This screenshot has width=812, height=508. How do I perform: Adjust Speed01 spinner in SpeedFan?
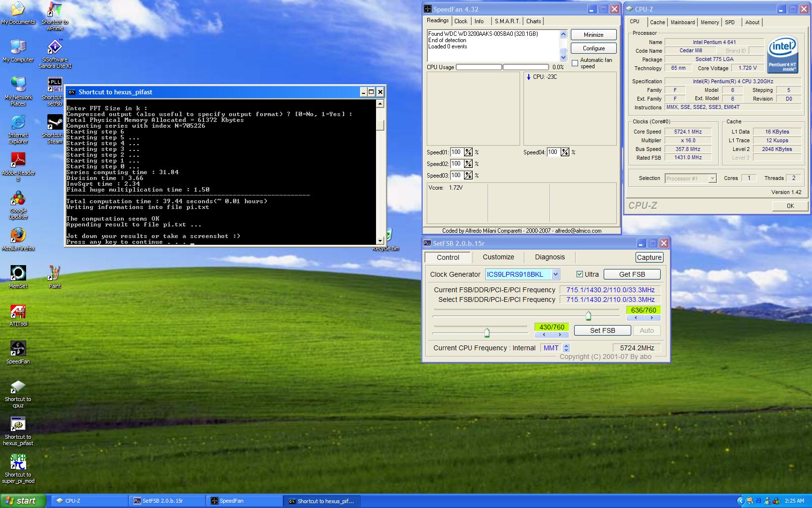(468, 152)
